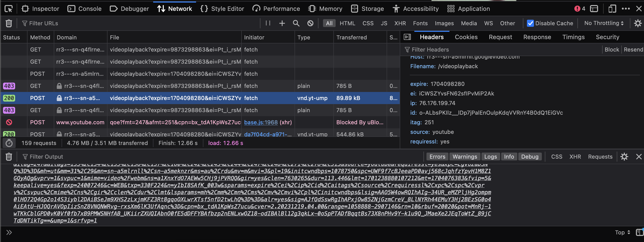The height and width of the screenshot is (242, 644).
Task: Open network search magnifier
Action: tap(296, 23)
